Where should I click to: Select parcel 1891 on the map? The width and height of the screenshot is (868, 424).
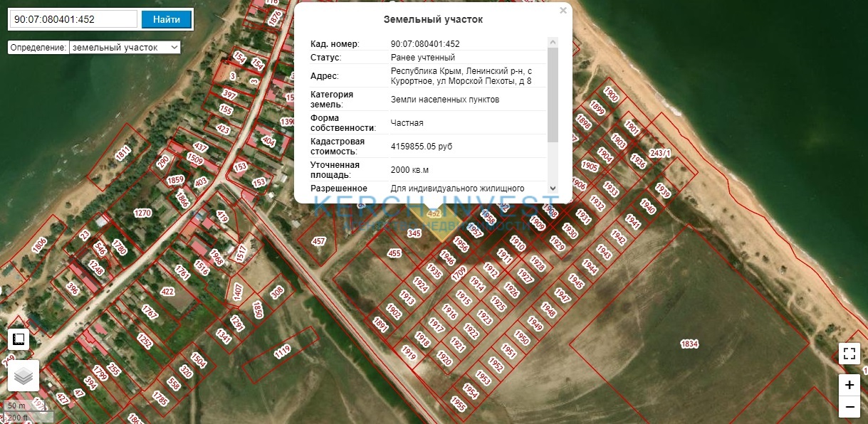pos(380,324)
